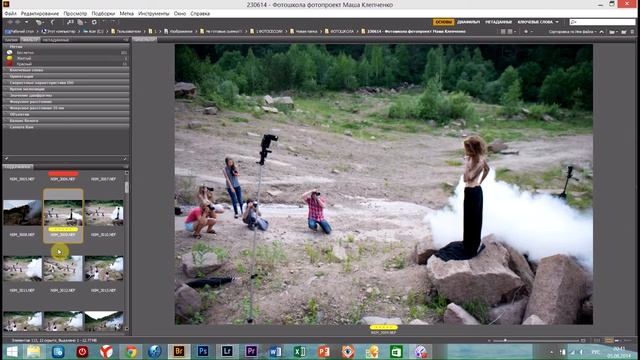The image size is (640, 360).
Task: Open the 'Просмотр' menu
Action: tap(75, 13)
